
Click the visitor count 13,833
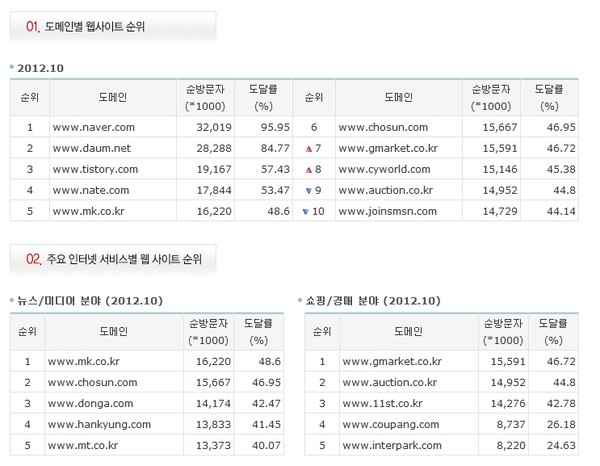coord(213,424)
